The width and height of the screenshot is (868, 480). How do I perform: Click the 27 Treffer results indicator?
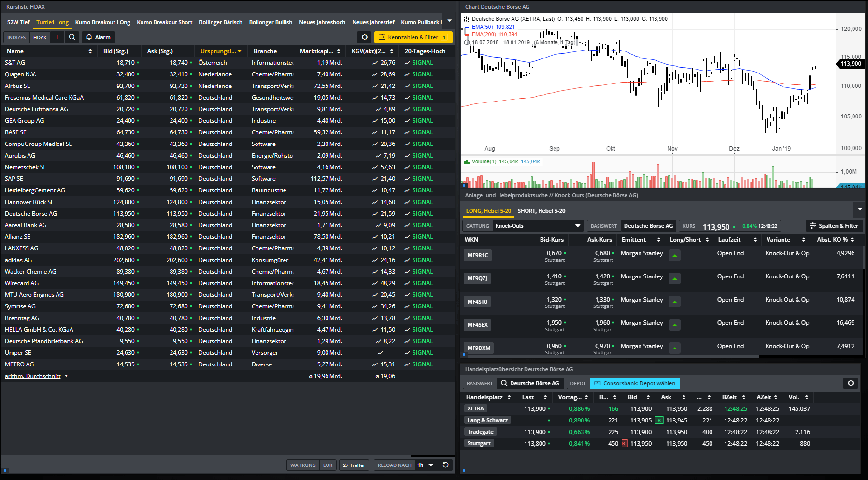click(354, 465)
